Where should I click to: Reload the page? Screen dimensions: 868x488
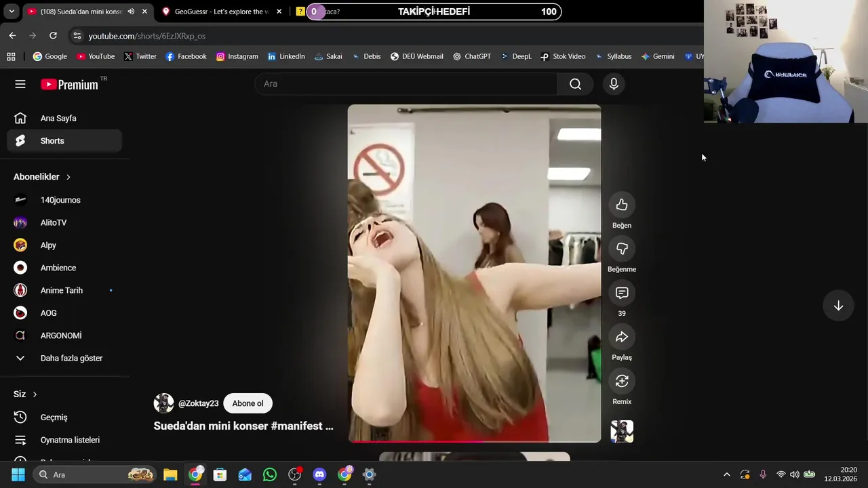point(53,36)
